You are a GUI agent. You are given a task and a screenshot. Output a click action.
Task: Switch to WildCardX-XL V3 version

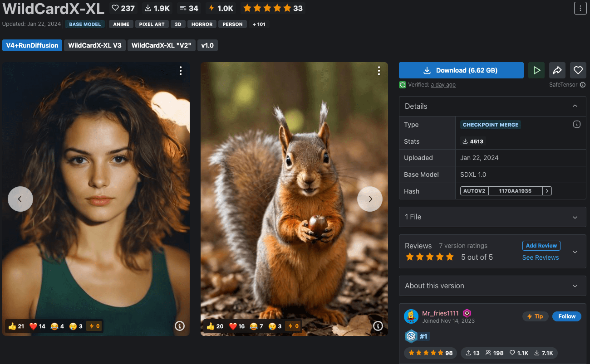pyautogui.click(x=95, y=45)
